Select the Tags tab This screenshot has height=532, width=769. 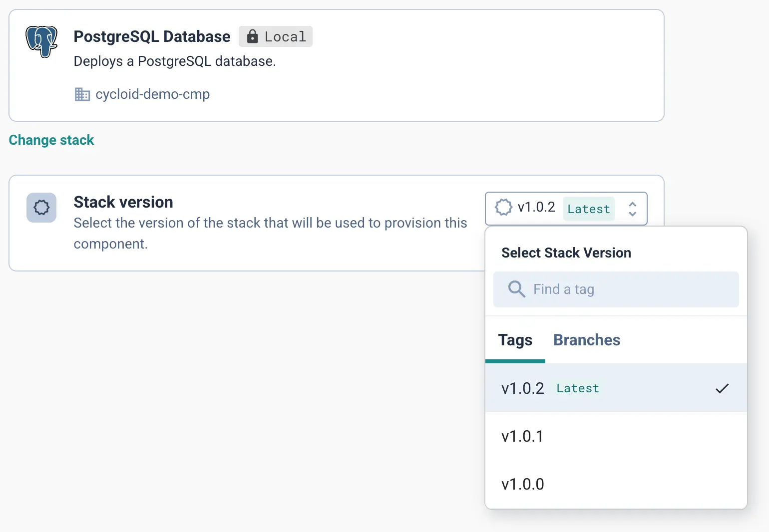pyautogui.click(x=515, y=340)
